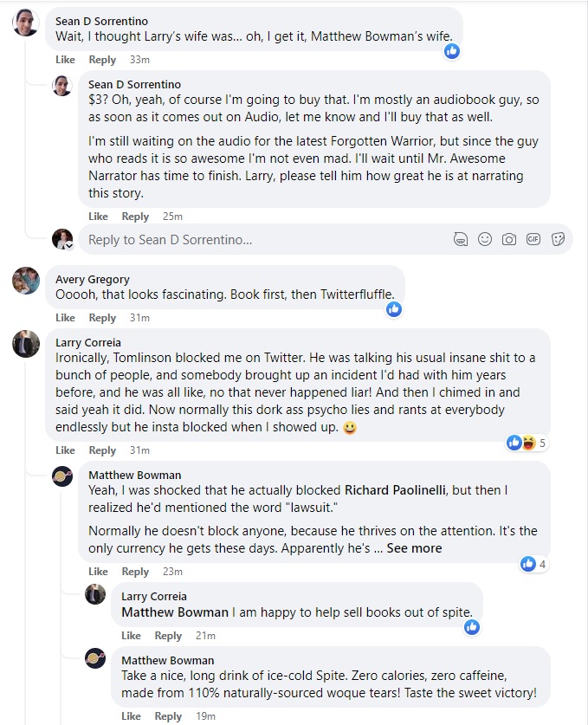Open Matthew Bowman mention in Larry's reply

(175, 612)
